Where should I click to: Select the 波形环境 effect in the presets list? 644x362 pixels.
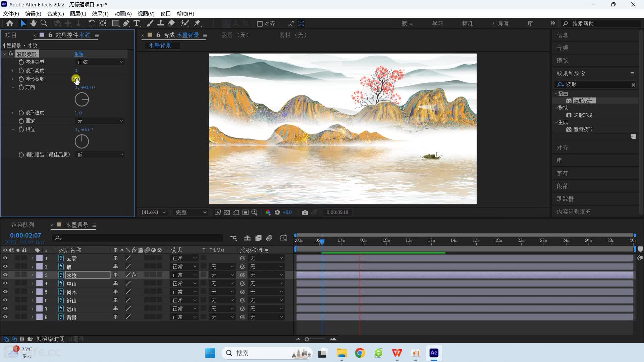(583, 115)
